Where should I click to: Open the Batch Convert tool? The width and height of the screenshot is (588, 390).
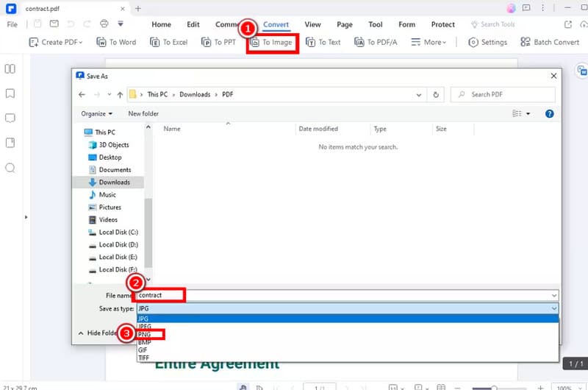(x=549, y=43)
